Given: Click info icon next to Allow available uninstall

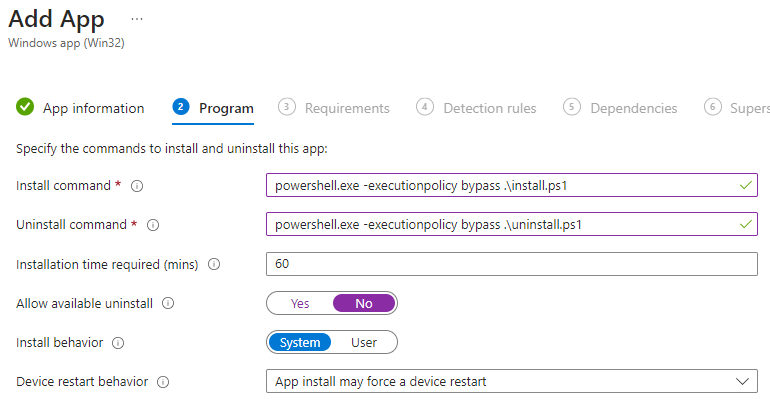Looking at the screenshot, I should pyautogui.click(x=168, y=303).
